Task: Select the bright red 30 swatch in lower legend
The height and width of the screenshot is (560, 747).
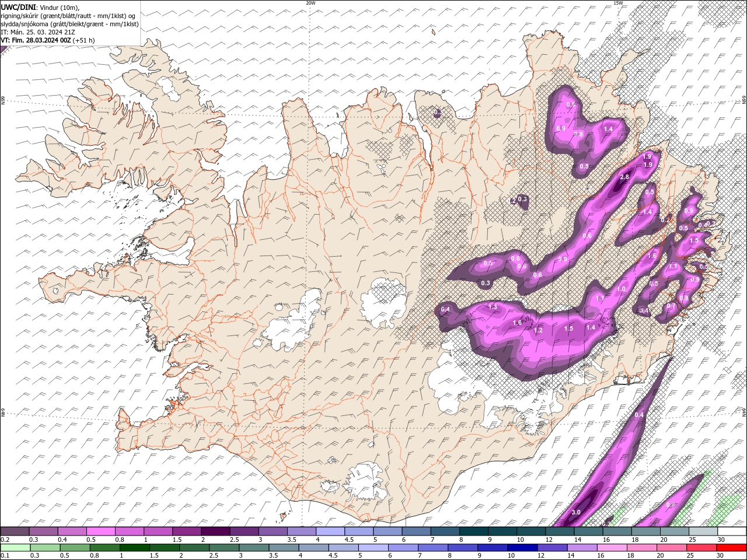Action: coord(731,547)
